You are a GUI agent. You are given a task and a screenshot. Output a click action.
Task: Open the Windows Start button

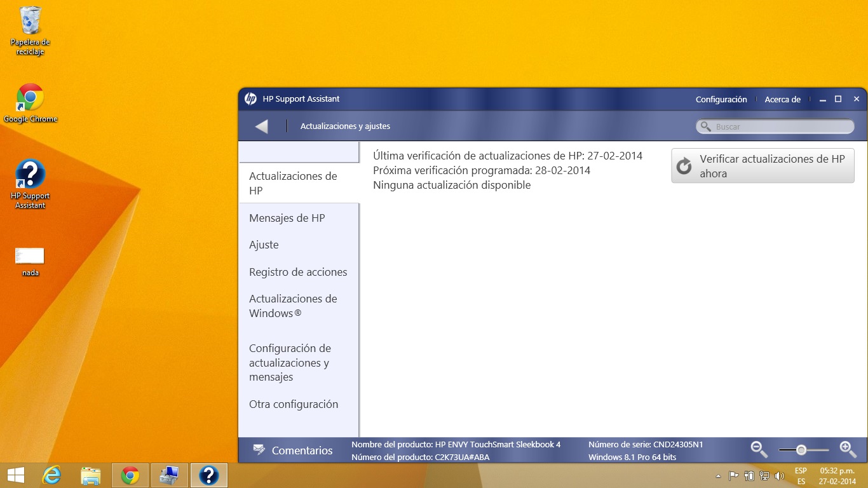pos(16,475)
